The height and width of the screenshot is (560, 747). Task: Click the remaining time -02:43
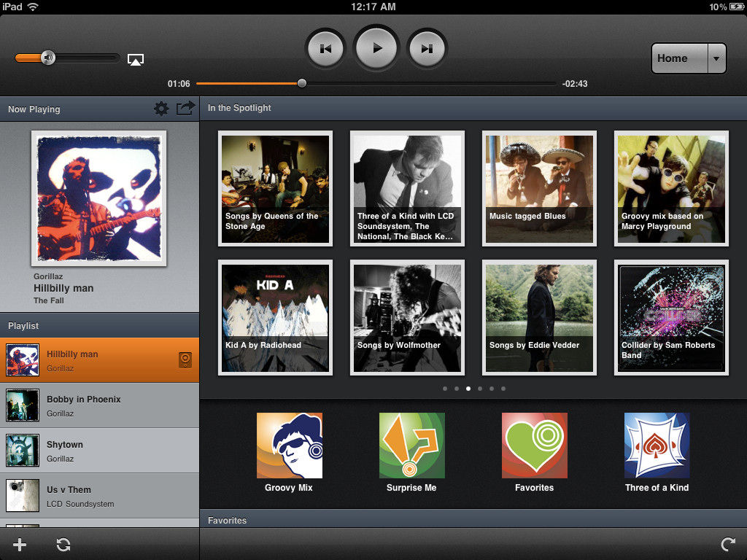(x=575, y=84)
